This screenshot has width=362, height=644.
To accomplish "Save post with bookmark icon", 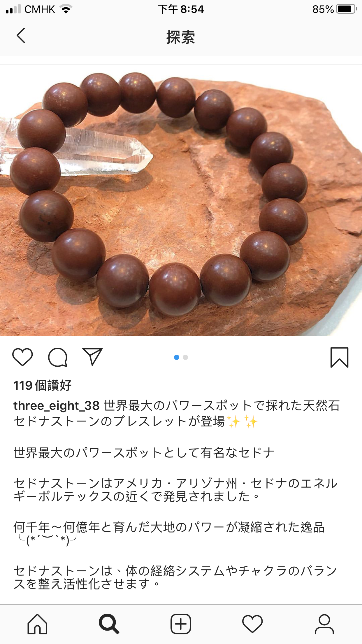I will coord(340,357).
